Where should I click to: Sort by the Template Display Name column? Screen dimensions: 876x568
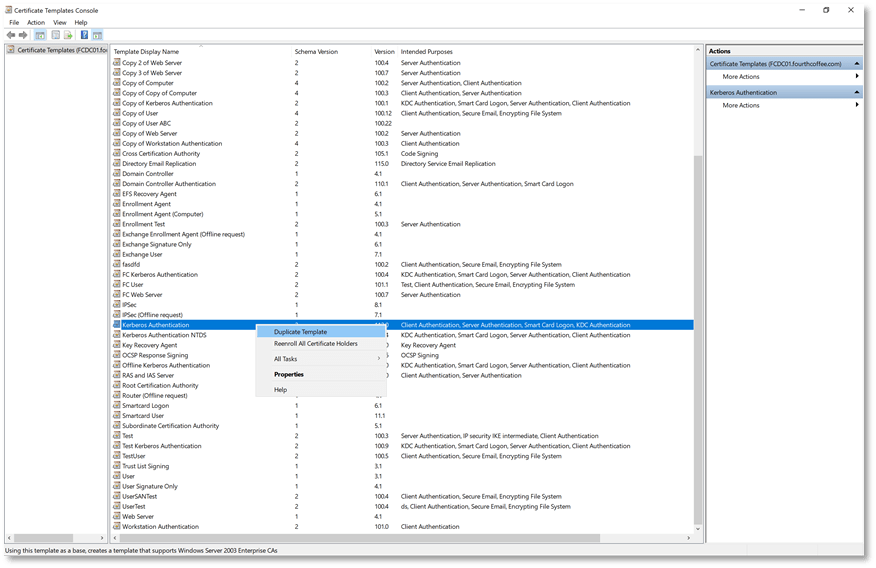pyautogui.click(x=146, y=51)
